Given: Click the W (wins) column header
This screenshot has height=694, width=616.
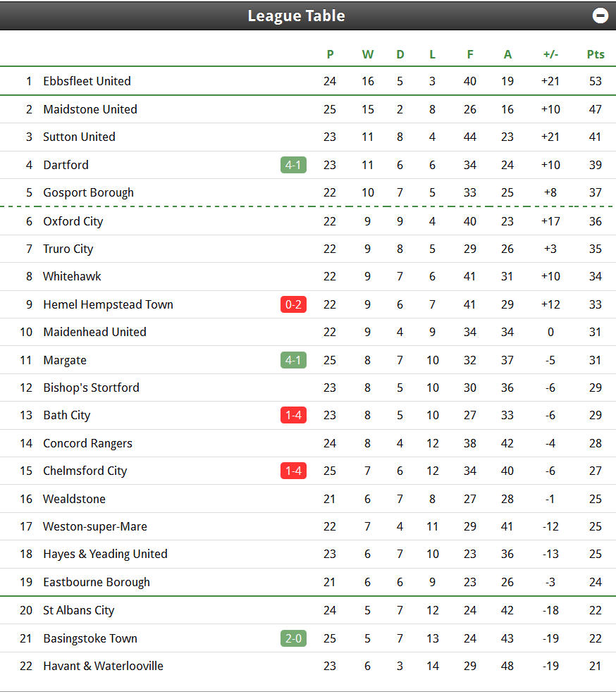Looking at the screenshot, I should pyautogui.click(x=368, y=54).
